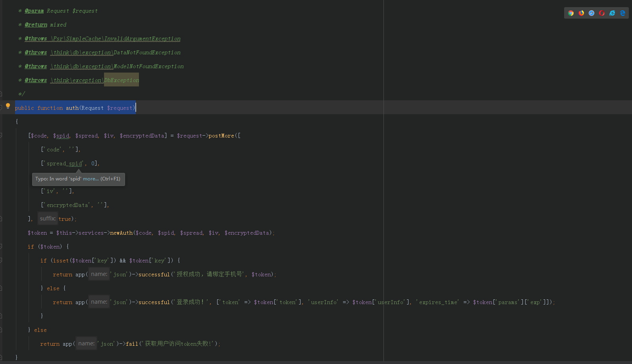
Task: Click the '获取用户访问token失败!' string
Action: coord(178,344)
